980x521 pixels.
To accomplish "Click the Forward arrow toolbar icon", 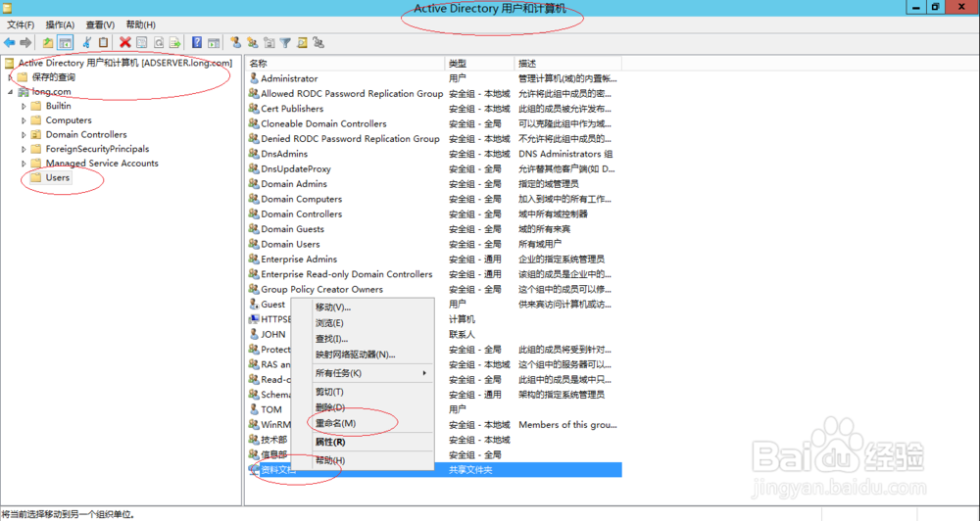I will click(25, 42).
